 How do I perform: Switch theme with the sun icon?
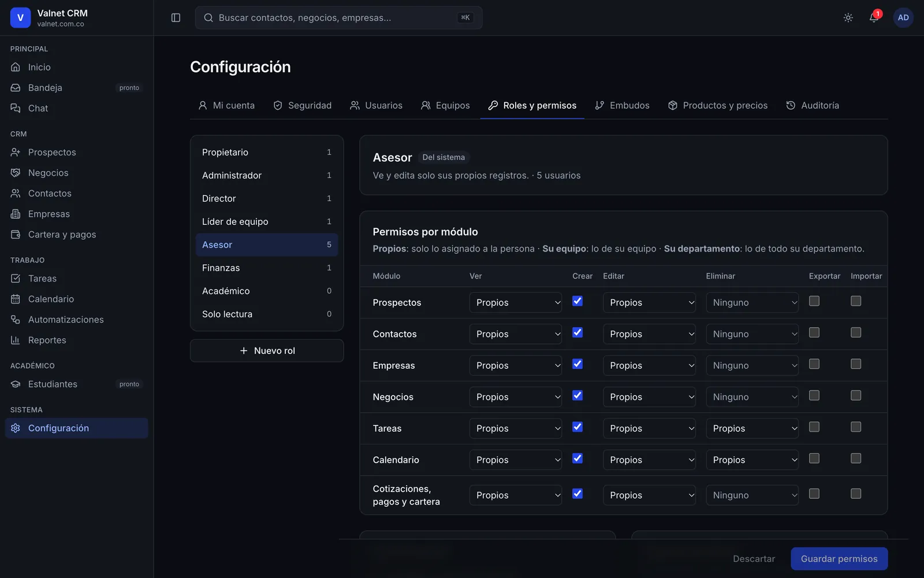pyautogui.click(x=848, y=18)
